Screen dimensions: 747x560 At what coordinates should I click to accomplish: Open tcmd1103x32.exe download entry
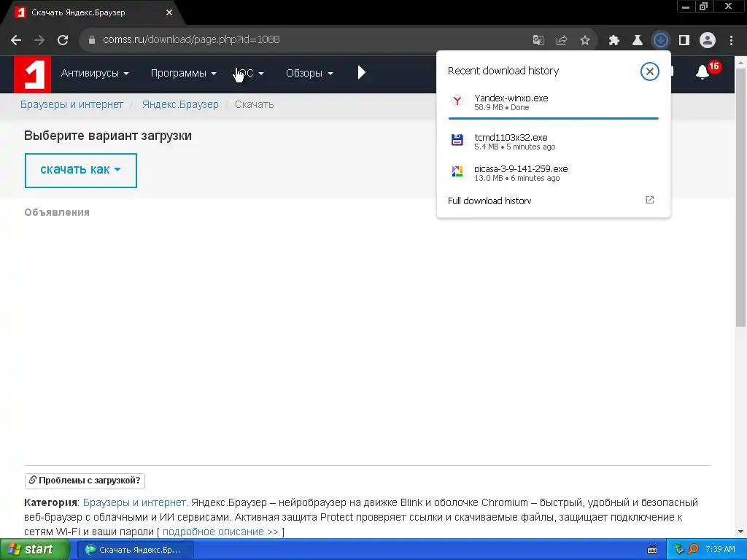coord(553,141)
